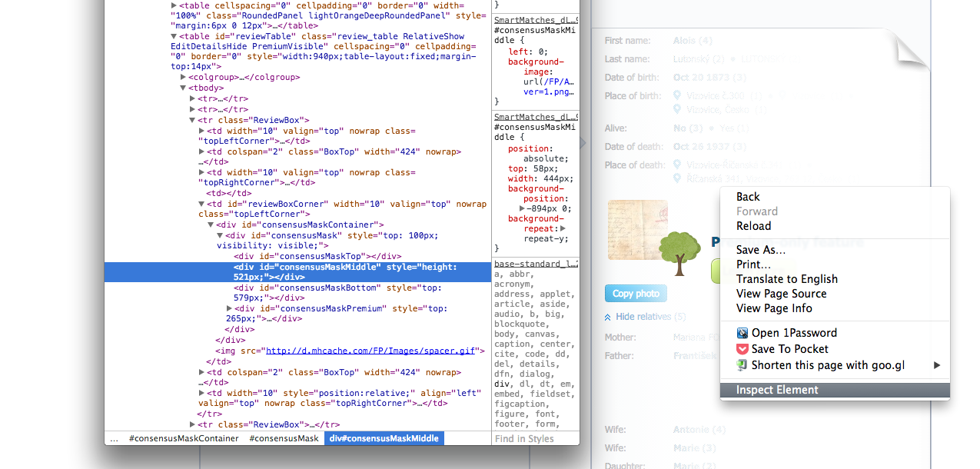Click the "Yes (1)" alive value
980x469 pixels.
click(733, 128)
